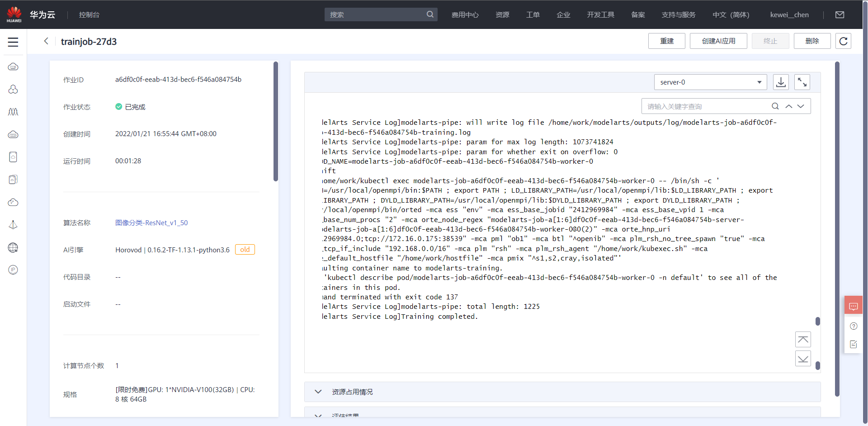Open the 企业 menu
Viewport: 868px width, 426px height.
(563, 15)
